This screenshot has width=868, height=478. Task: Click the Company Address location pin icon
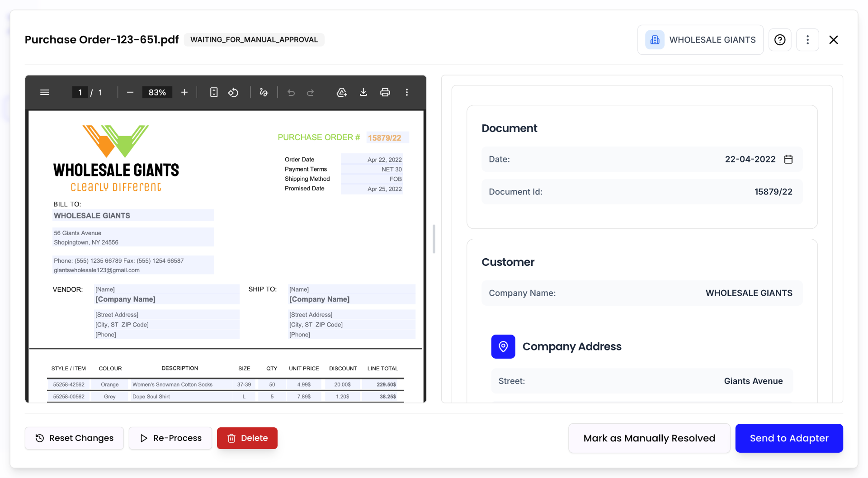[x=503, y=346]
